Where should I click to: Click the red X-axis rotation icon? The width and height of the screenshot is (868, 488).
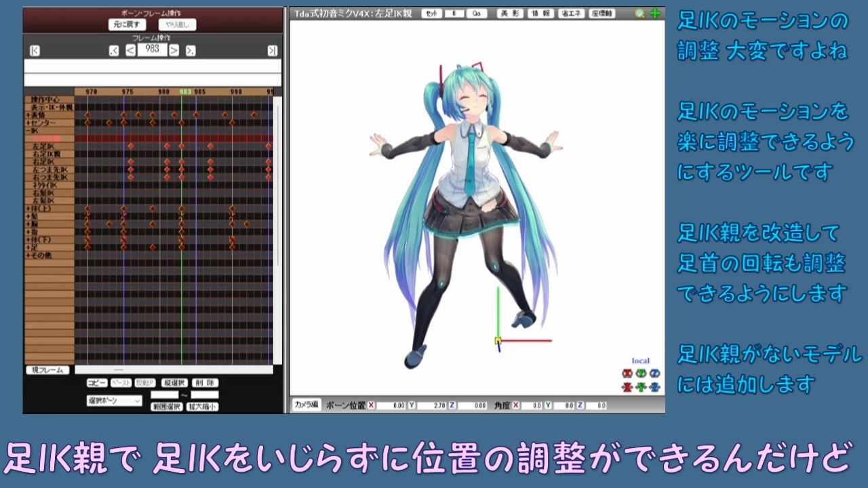tap(627, 373)
